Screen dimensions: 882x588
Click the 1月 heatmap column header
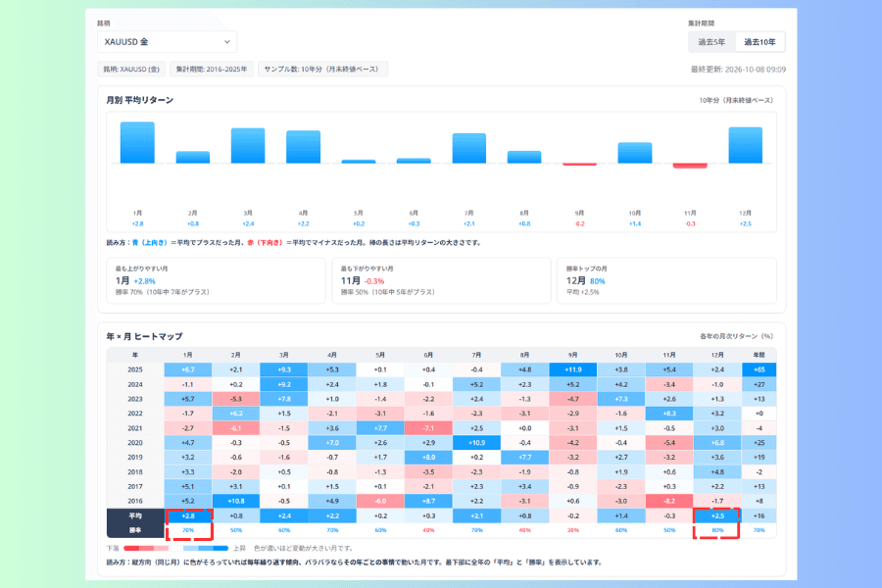coord(188,355)
